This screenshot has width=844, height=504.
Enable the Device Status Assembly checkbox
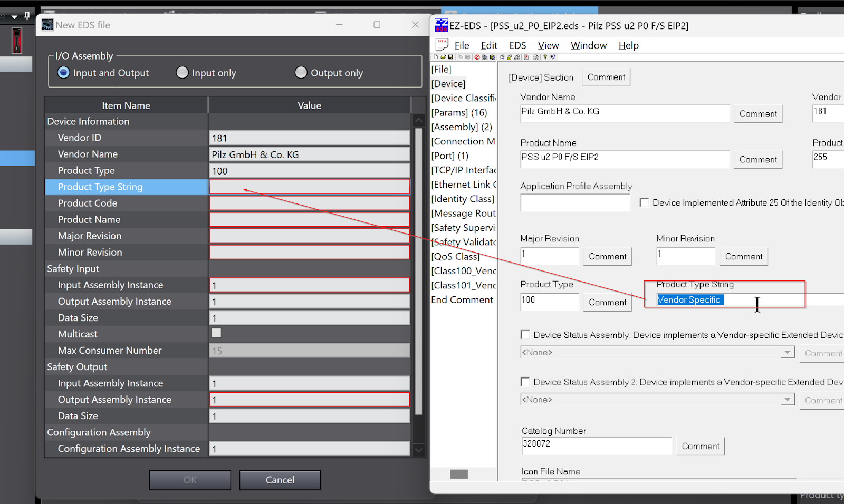pos(525,335)
